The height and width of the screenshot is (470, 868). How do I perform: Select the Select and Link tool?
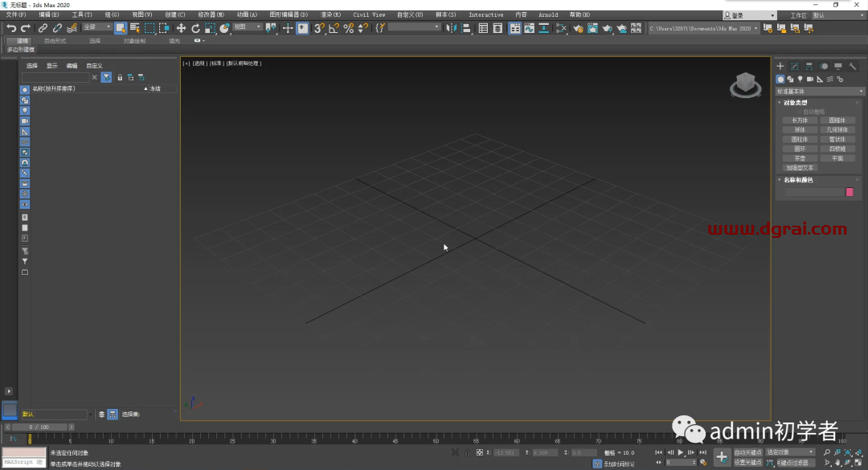pos(43,28)
